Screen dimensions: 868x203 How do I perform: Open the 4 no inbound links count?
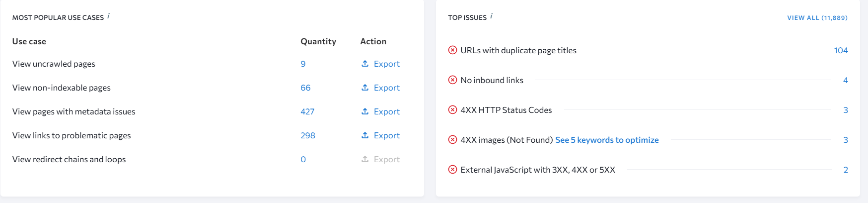click(x=845, y=80)
